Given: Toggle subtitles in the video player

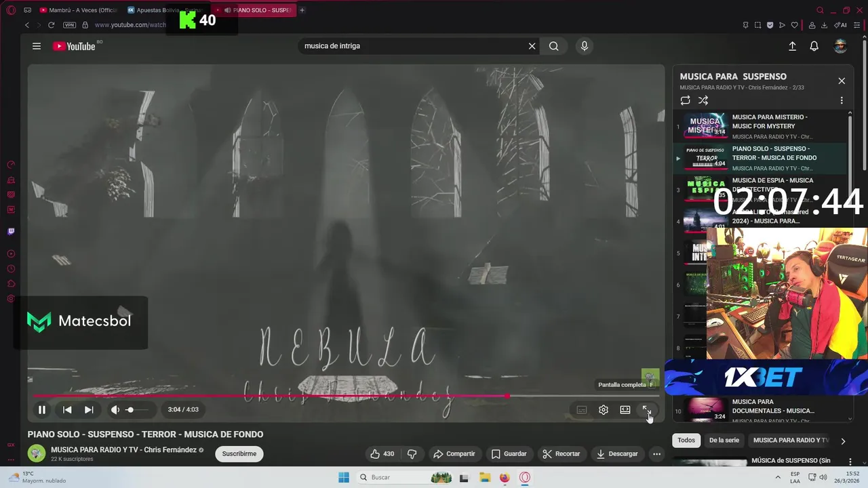Looking at the screenshot, I should pyautogui.click(x=581, y=409).
